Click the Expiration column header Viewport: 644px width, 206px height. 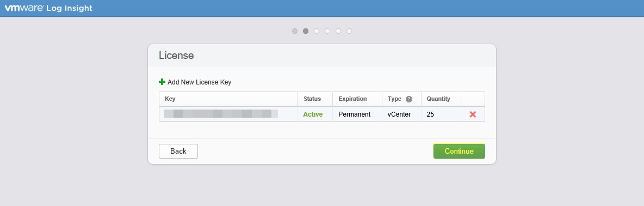pyautogui.click(x=357, y=99)
